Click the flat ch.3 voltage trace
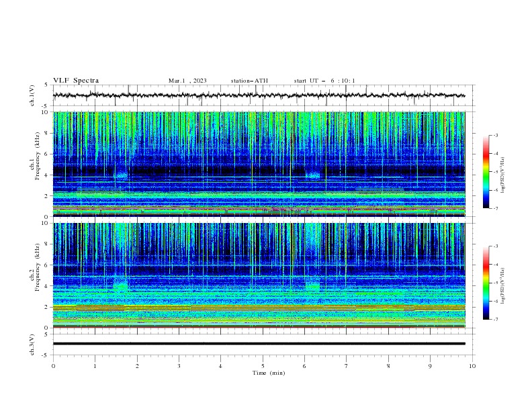Image resolution: width=532 pixels, height=411 pixels. [259, 344]
